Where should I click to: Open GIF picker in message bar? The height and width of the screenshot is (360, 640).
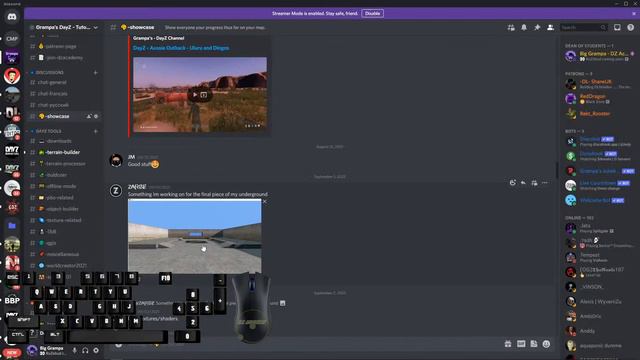(521, 344)
